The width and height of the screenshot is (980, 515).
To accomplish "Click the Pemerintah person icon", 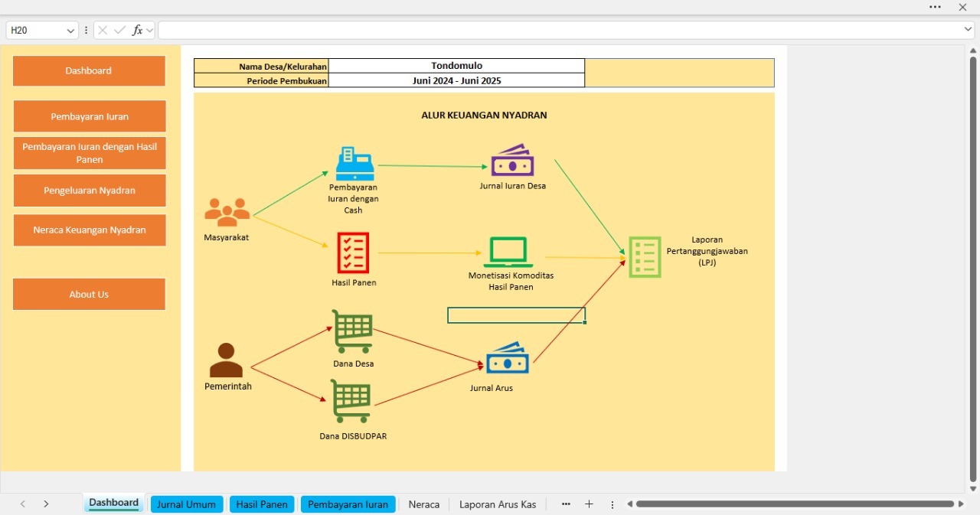I will click(226, 360).
